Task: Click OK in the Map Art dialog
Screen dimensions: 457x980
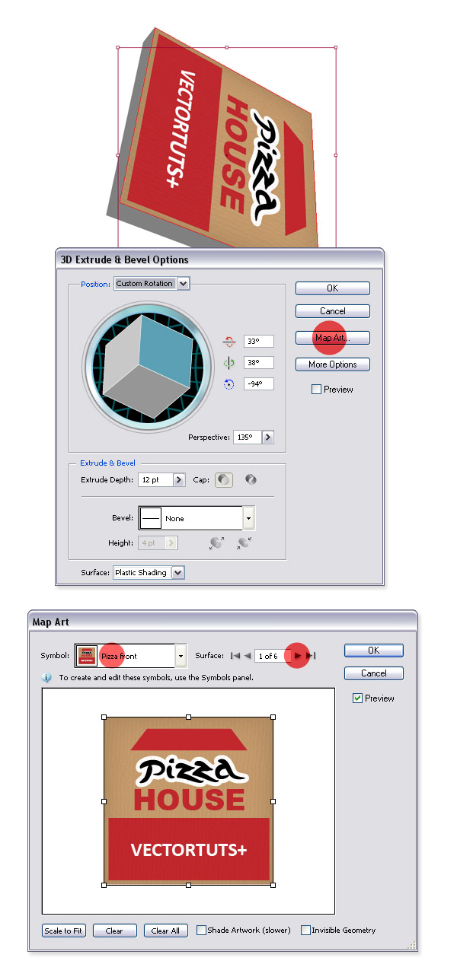Action: pos(374,651)
